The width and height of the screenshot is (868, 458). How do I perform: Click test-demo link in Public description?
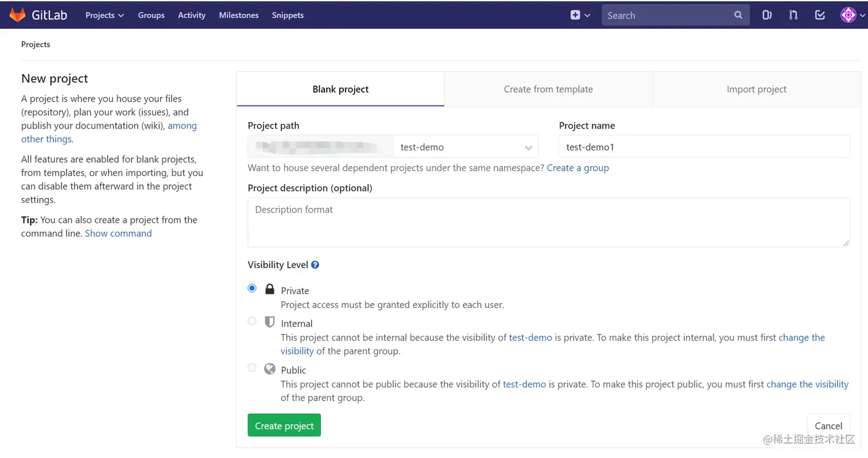(524, 384)
